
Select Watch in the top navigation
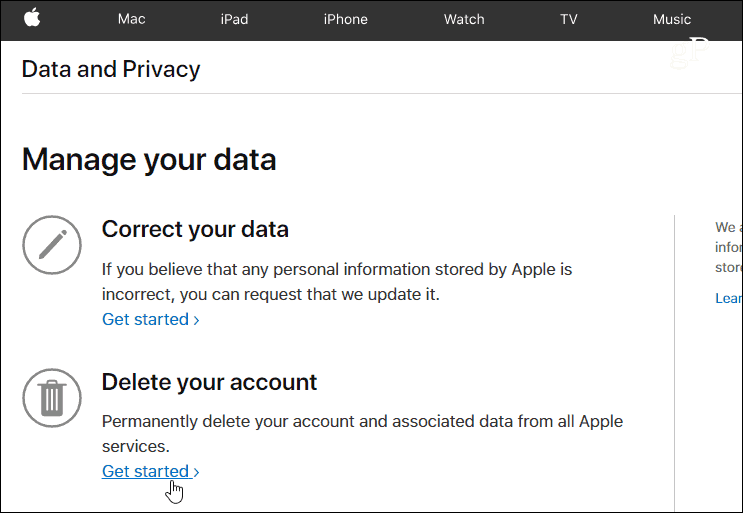tap(464, 19)
